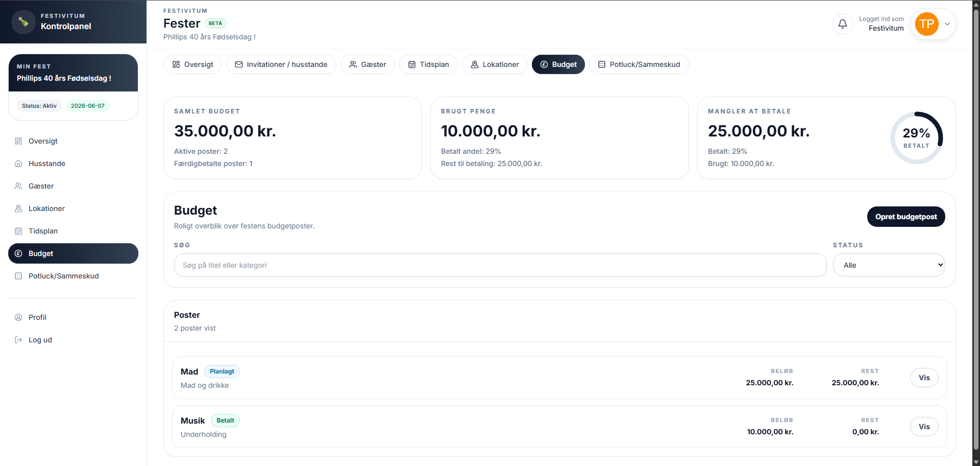Go to Lokationer in the sidebar
Viewport: 980px width, 466px height.
click(46, 208)
